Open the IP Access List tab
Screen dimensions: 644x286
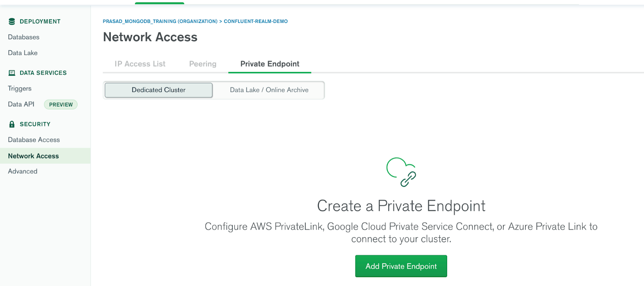pos(140,64)
